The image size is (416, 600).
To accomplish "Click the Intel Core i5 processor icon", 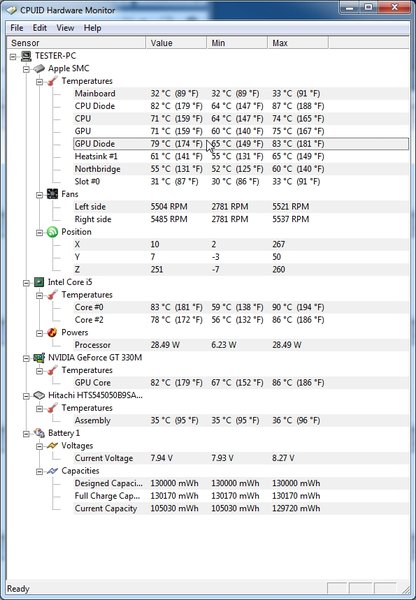I will click(x=39, y=282).
